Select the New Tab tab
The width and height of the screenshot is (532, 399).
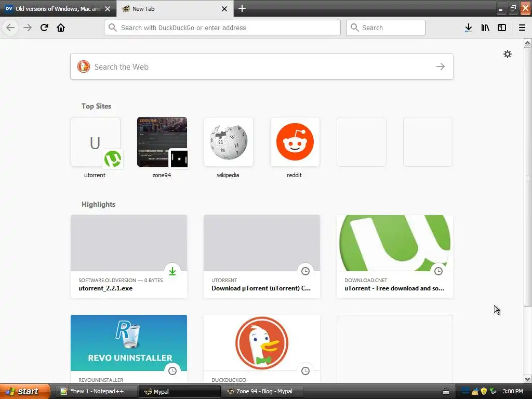(175, 9)
